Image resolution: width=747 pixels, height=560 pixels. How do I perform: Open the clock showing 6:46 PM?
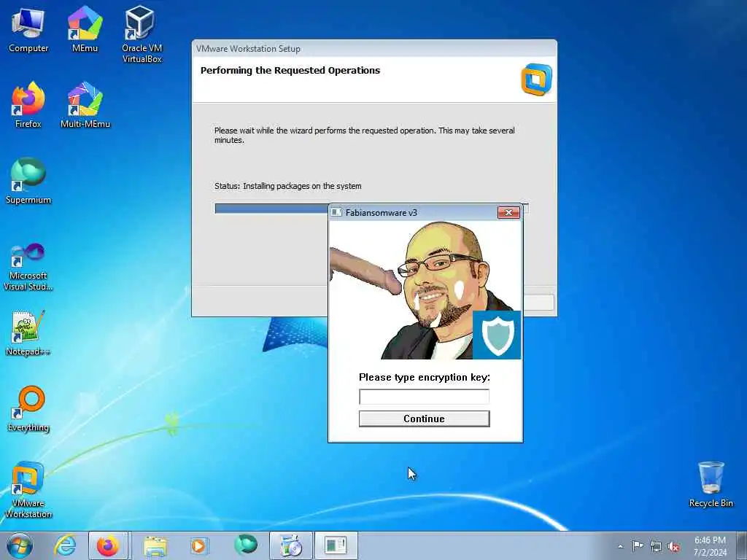coord(710,546)
